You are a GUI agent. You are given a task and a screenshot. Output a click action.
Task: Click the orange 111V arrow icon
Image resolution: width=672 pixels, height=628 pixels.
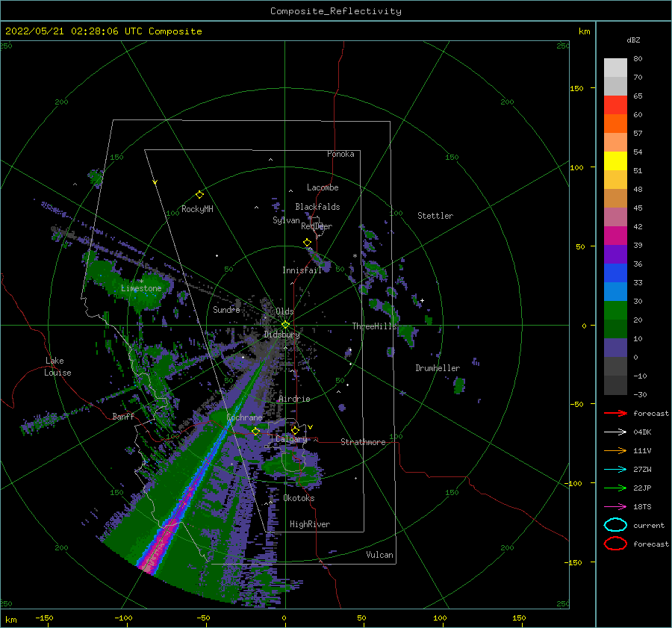coord(615,450)
